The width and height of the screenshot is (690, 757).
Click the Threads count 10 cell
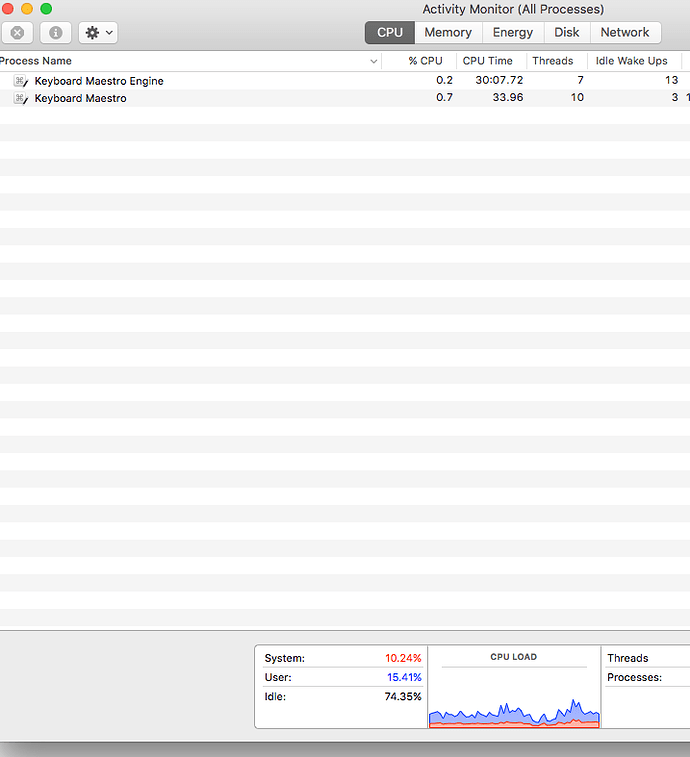coord(577,98)
